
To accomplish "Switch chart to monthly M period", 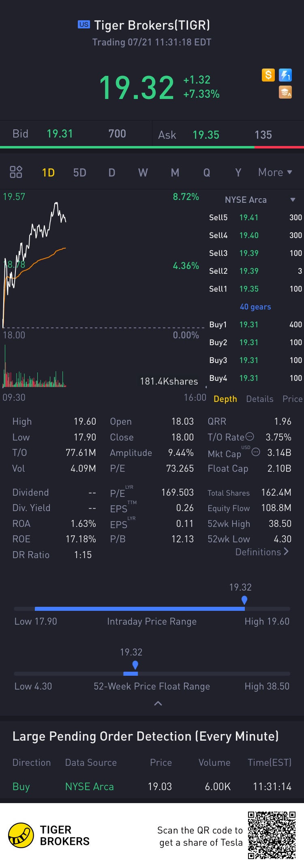I will click(x=175, y=173).
